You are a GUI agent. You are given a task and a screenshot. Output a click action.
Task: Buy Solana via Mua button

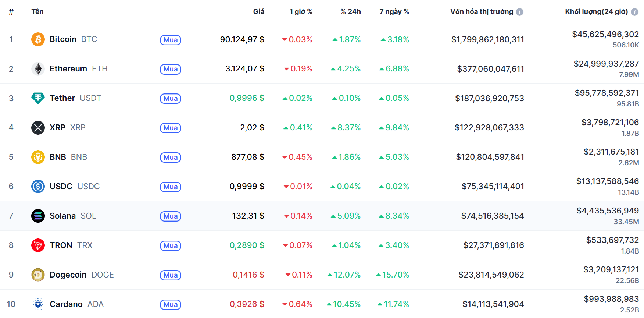click(171, 216)
